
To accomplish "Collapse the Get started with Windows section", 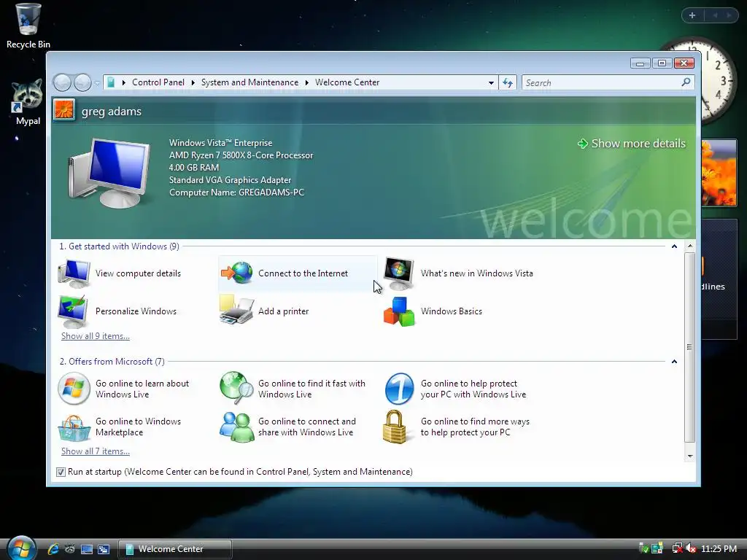I will coord(674,246).
